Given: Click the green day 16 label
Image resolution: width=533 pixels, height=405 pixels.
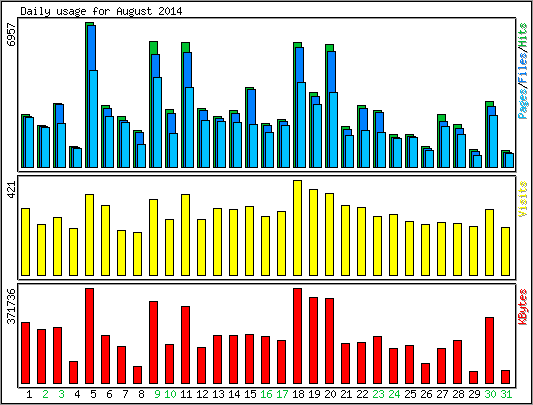Looking at the screenshot, I should click(266, 394).
